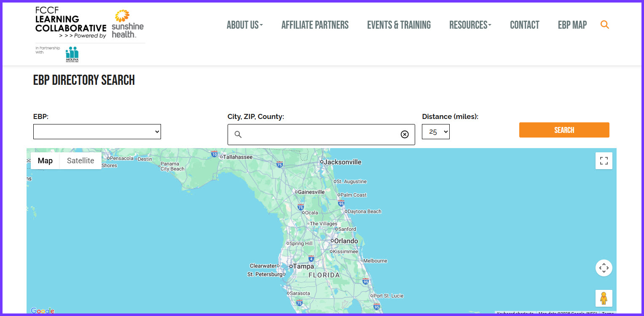The height and width of the screenshot is (316, 644).
Task: Click Port St. Lucie label
Action: point(389,296)
